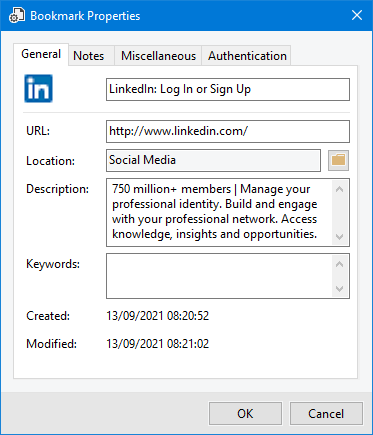This screenshot has width=373, height=435.
Task: Click the Location: label
Action: [51, 161]
